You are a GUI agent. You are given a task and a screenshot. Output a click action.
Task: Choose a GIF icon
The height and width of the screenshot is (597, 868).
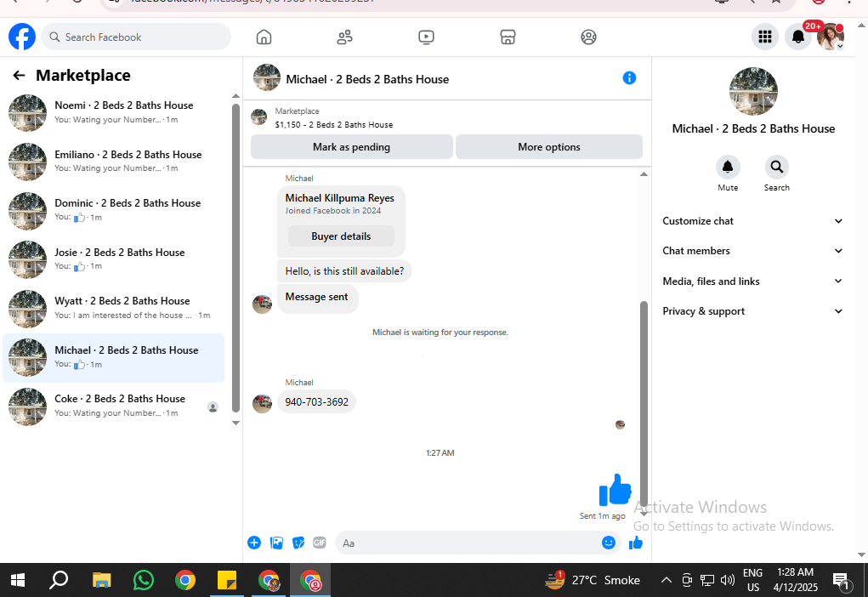click(320, 543)
